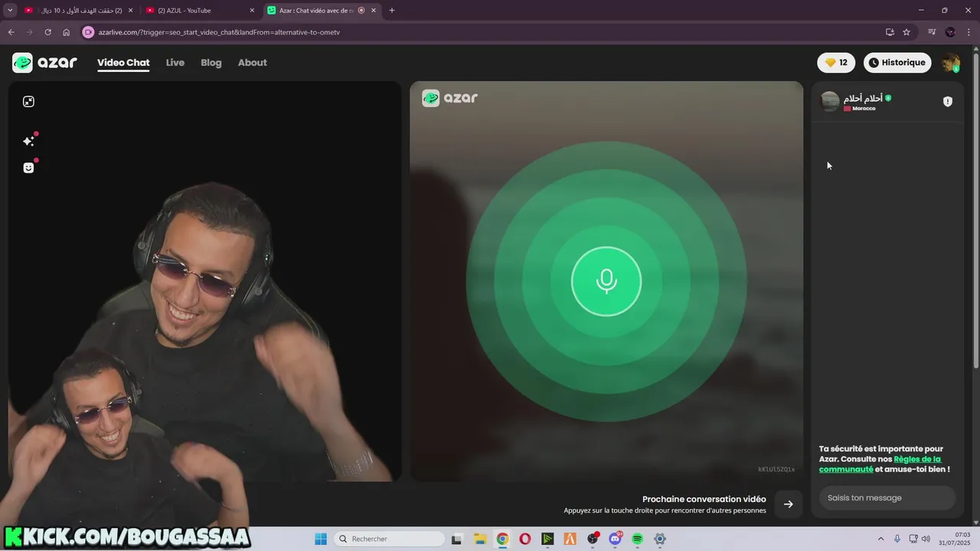Open Spotify from the taskbar
The height and width of the screenshot is (551, 980).
point(638,539)
